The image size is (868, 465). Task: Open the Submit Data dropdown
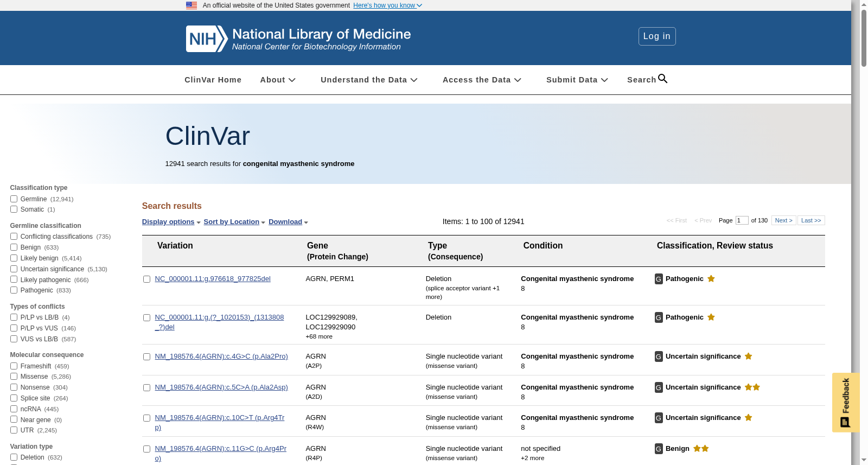point(577,80)
